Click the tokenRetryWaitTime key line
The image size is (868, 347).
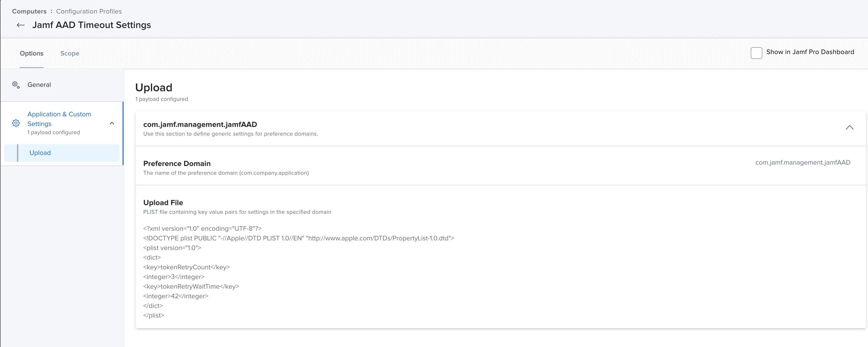191,287
